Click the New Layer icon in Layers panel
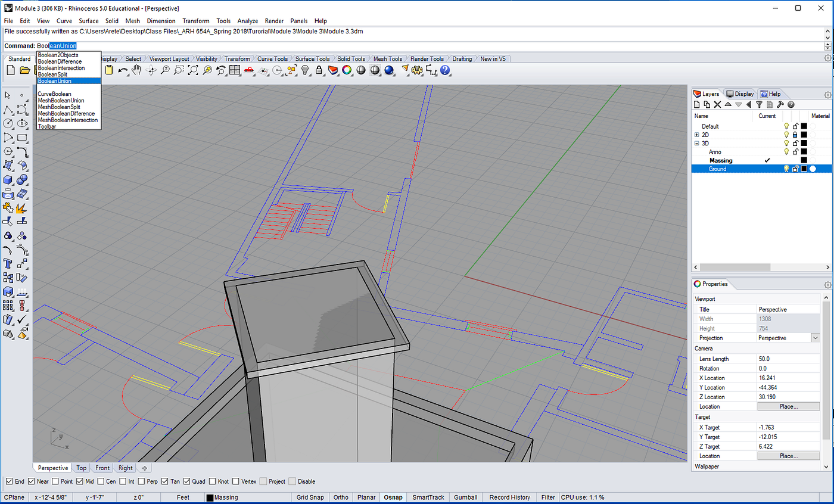Image resolution: width=834 pixels, height=504 pixels. tap(698, 105)
